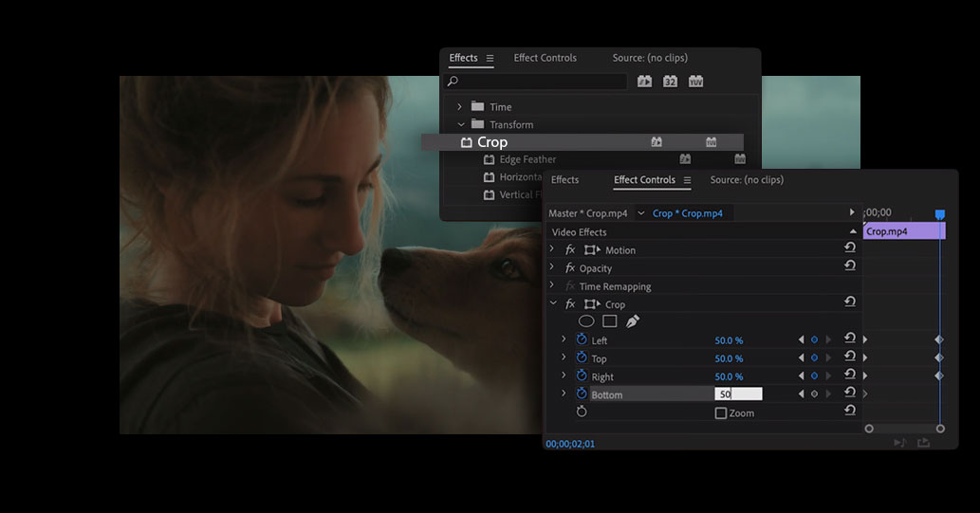980x513 pixels.
Task: Create a 4-point rectangle mask under Crop
Action: 609,321
